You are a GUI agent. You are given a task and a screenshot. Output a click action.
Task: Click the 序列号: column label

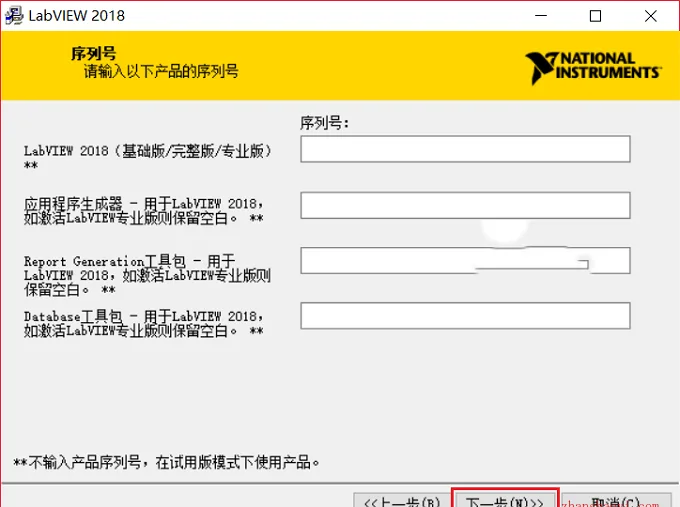click(324, 123)
